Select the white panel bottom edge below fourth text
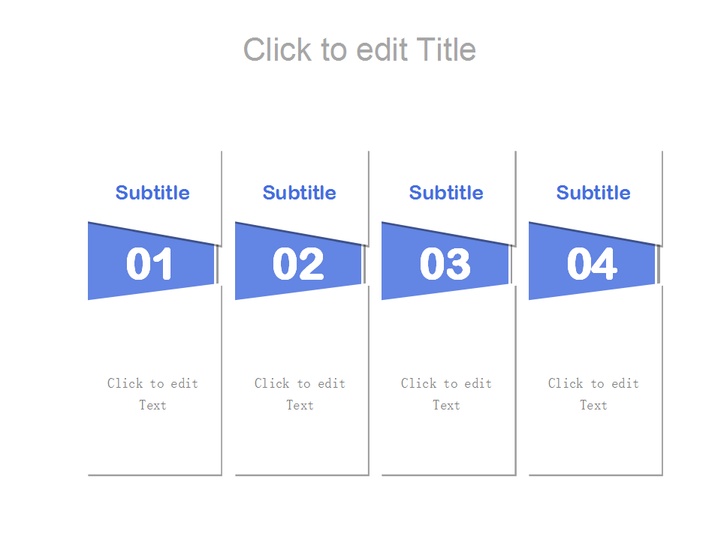This screenshot has width=721, height=540. click(595, 473)
